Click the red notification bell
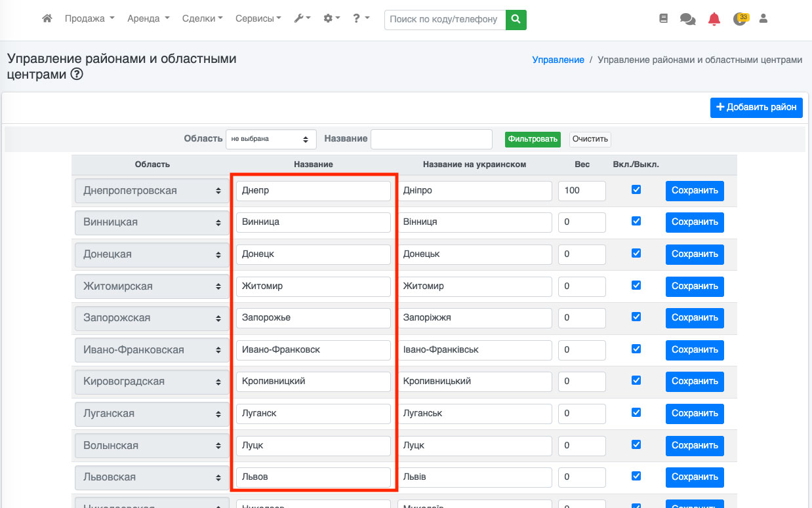The height and width of the screenshot is (508, 812). [714, 19]
